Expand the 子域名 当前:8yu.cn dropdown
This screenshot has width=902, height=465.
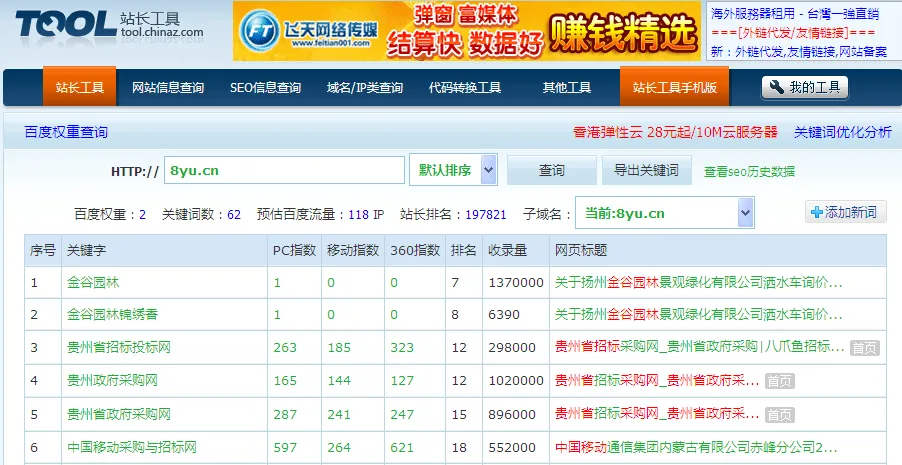(665, 213)
